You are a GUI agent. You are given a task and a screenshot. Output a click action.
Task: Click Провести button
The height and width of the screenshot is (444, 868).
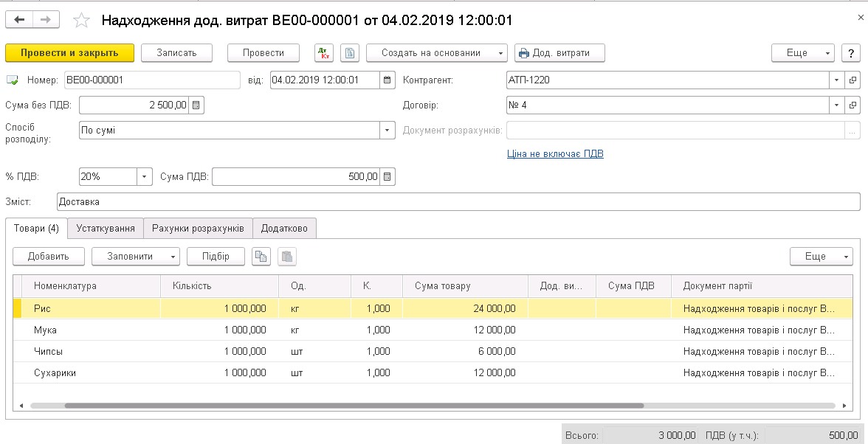pos(263,53)
